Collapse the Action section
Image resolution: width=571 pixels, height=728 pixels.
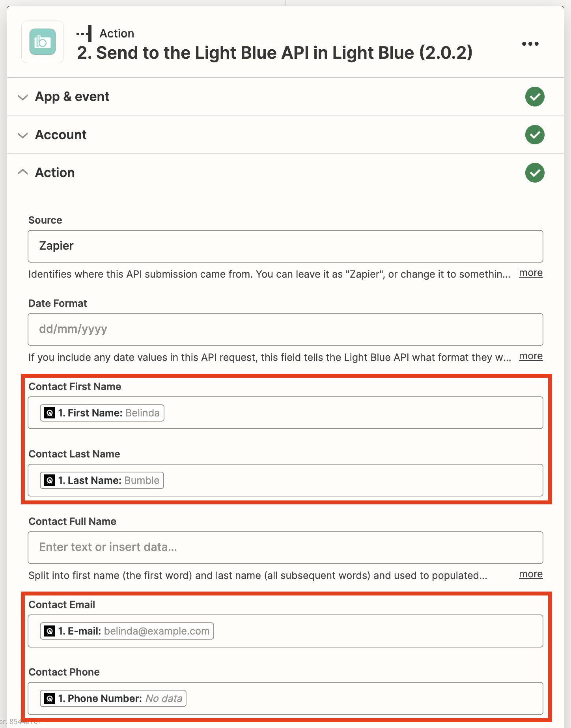[22, 172]
